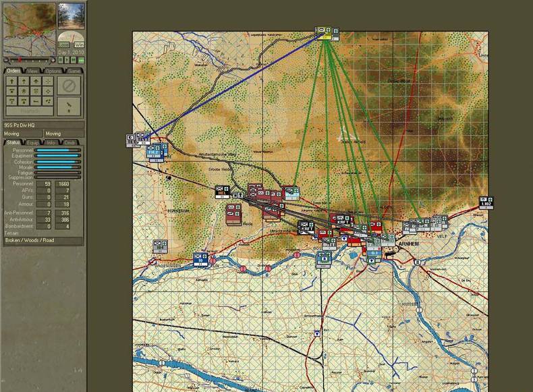Select the HEL unit counter on map
This screenshot has width=533, height=392.
[x=223, y=192]
